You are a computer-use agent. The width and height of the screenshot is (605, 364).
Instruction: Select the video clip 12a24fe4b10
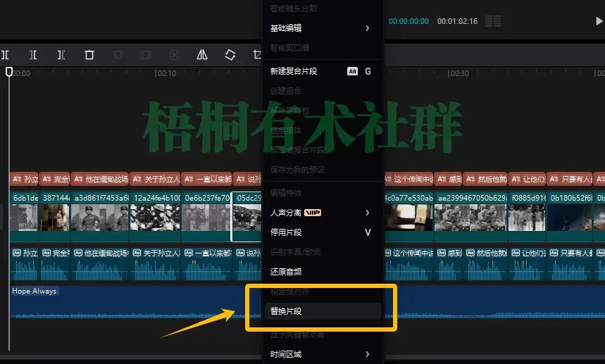tap(156, 216)
